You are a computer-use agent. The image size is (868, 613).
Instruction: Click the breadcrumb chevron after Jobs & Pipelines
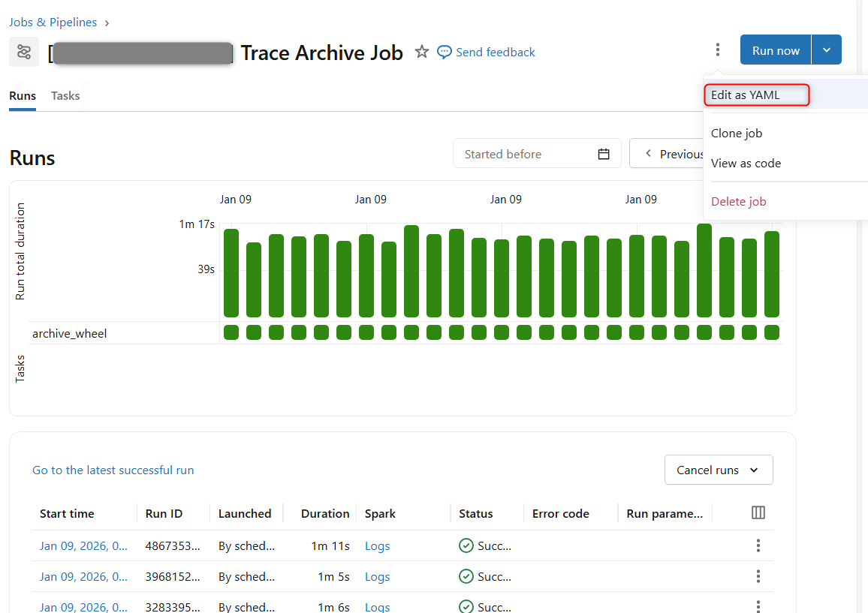[107, 23]
